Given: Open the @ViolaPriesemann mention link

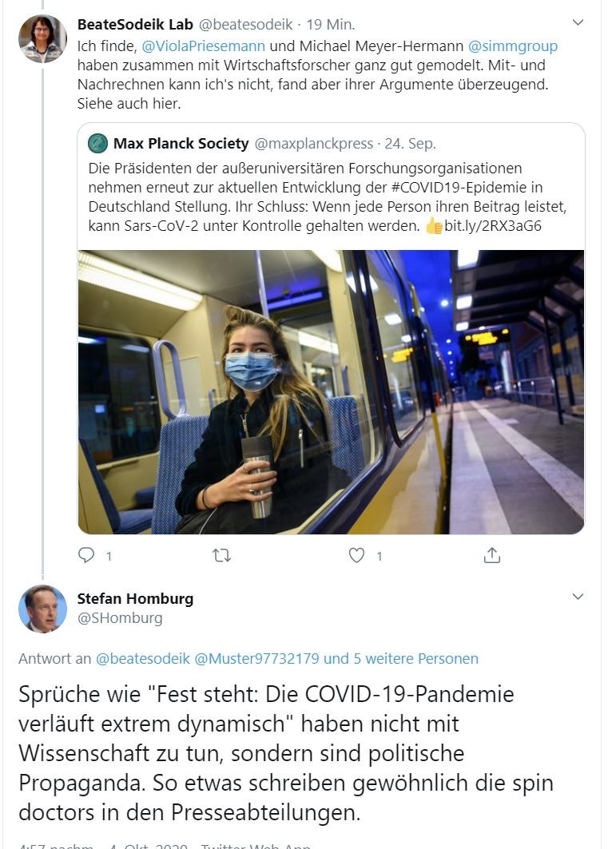Looking at the screenshot, I should click(203, 46).
